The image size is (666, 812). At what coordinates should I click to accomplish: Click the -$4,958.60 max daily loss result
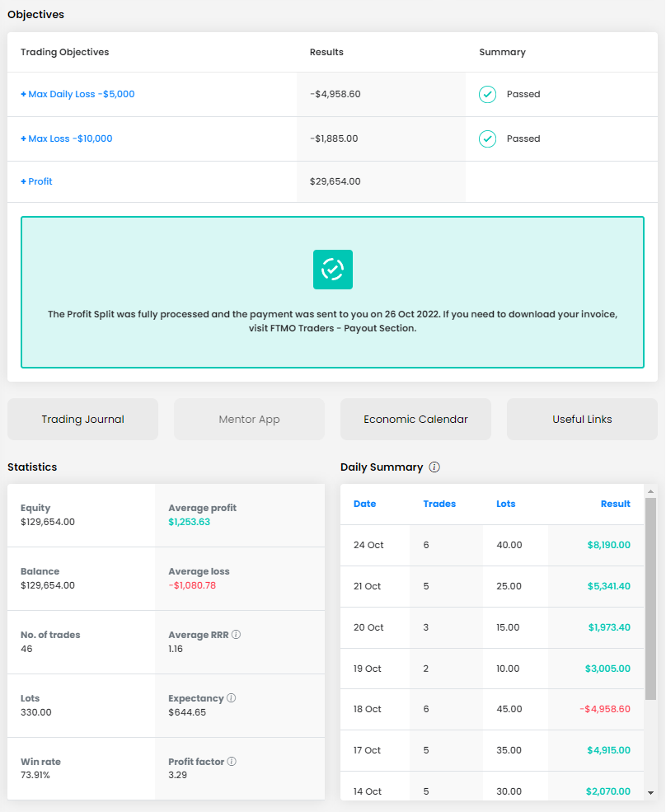[x=335, y=94]
